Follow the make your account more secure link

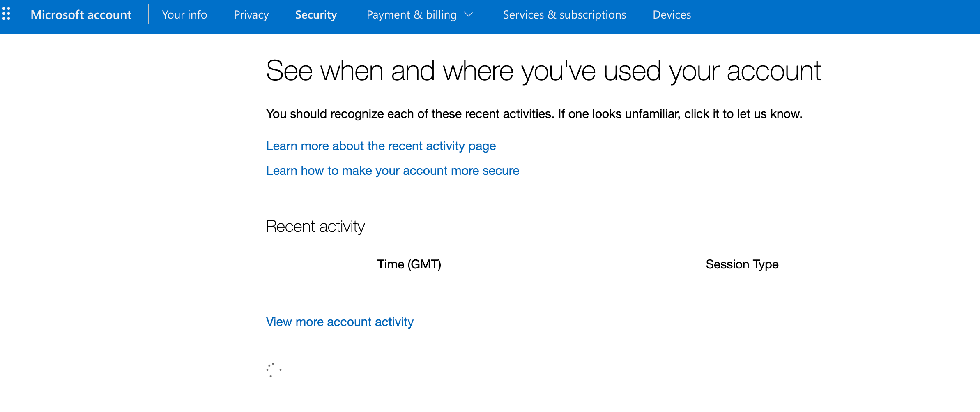392,171
